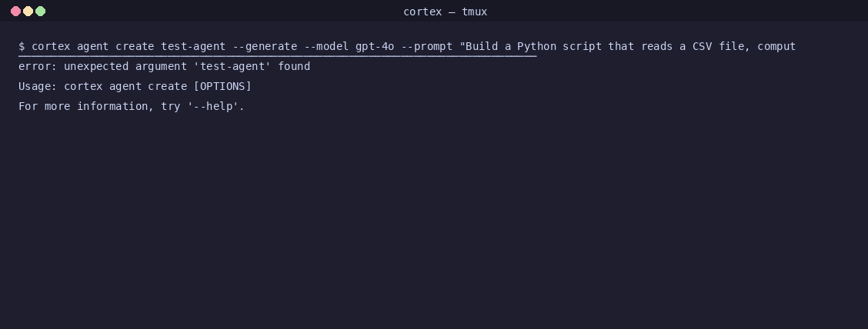Click the gpt-4o model name
The width and height of the screenshot is (868, 329).
tap(375, 46)
